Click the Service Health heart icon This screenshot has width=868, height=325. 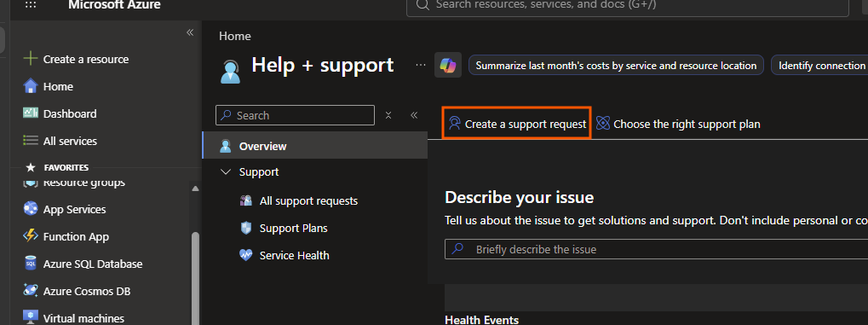246,255
